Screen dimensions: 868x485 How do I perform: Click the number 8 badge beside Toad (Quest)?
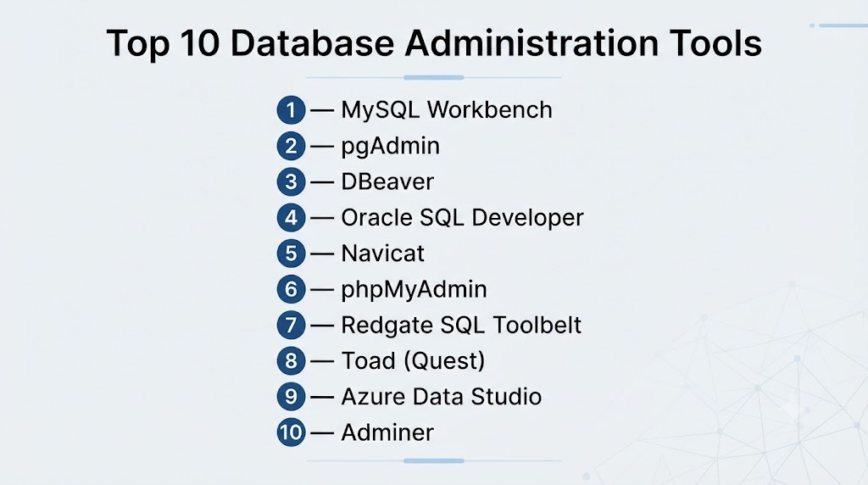tap(292, 361)
